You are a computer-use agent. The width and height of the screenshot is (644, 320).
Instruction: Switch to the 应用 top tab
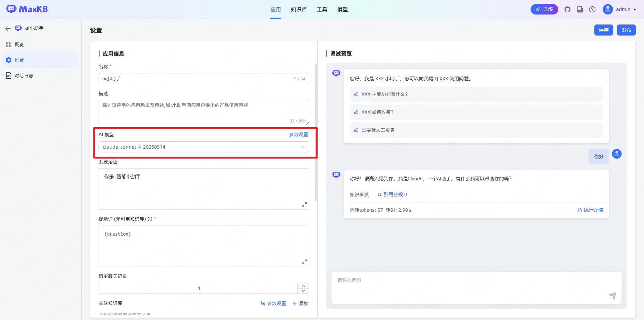[276, 9]
